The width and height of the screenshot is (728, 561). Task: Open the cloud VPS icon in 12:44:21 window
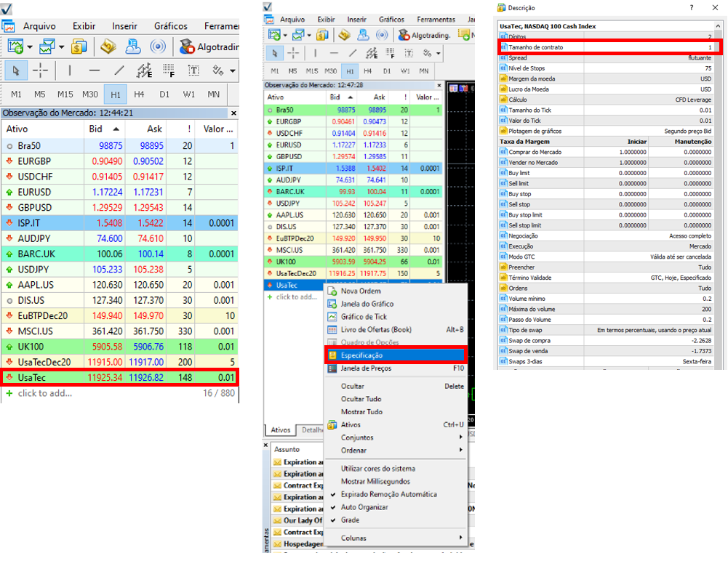[x=133, y=47]
